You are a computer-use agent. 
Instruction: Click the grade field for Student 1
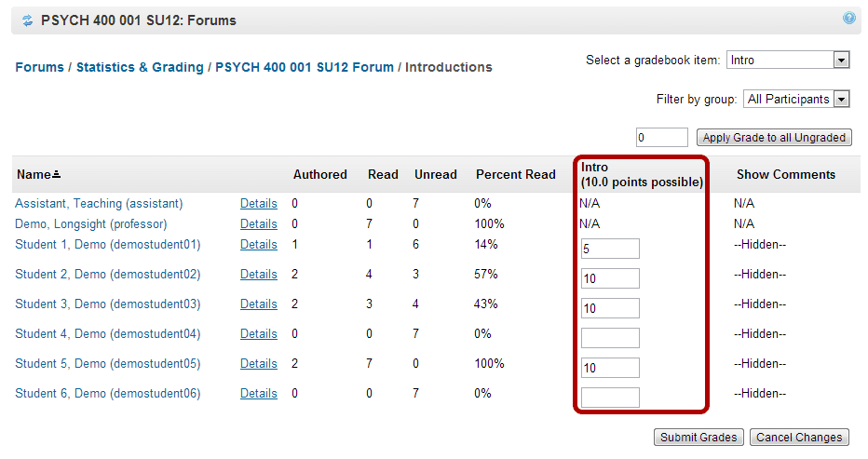tap(610, 249)
